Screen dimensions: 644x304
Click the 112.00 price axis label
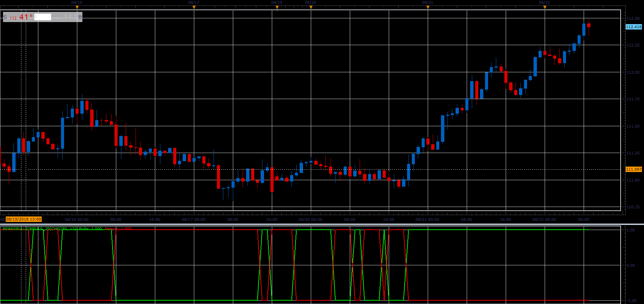click(x=633, y=72)
